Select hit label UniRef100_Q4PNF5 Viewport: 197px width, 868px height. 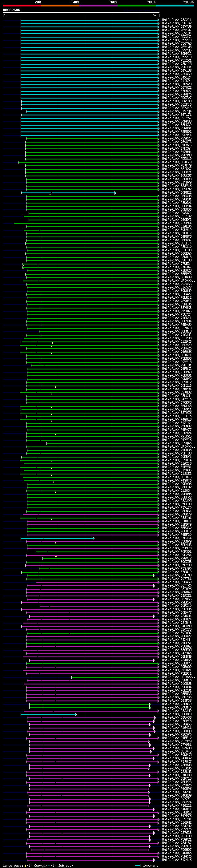(177, 237)
